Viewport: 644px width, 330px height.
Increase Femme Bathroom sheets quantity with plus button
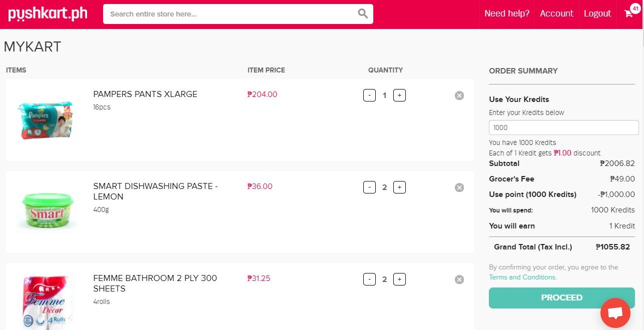coord(399,279)
